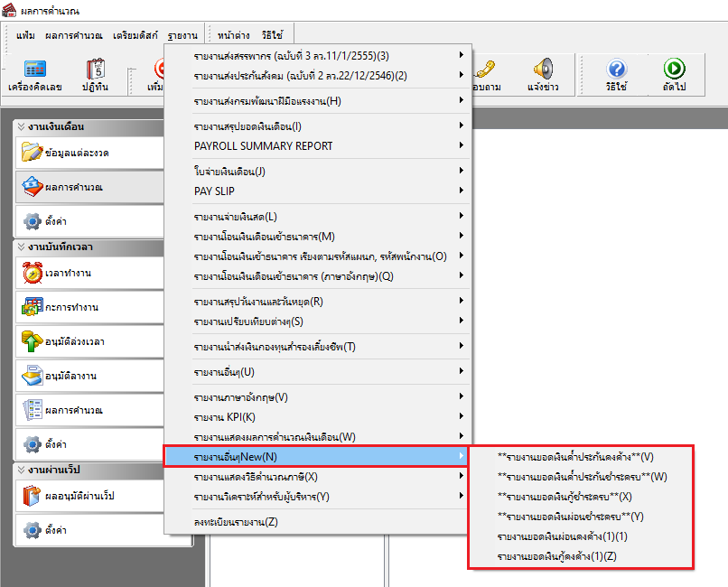
Task: Click the next (ถัดไป) green arrow icon
Action: [674, 75]
